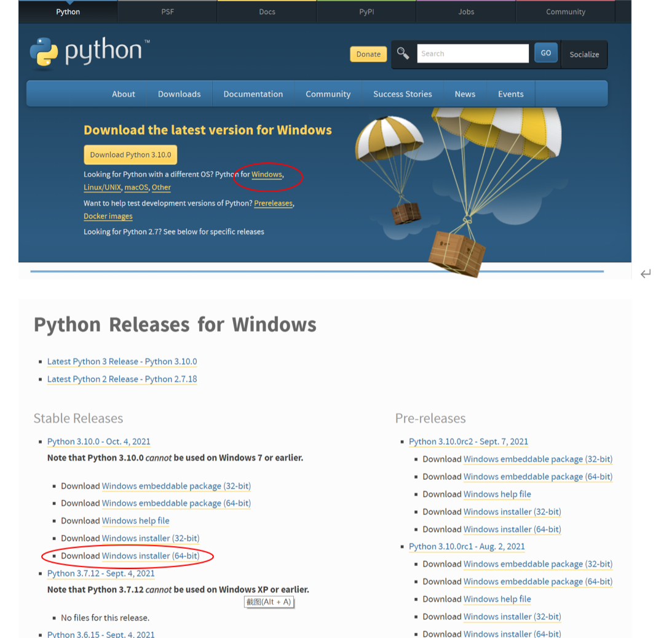The height and width of the screenshot is (638, 672).
Task: Follow the Other OS link
Action: click(x=161, y=188)
